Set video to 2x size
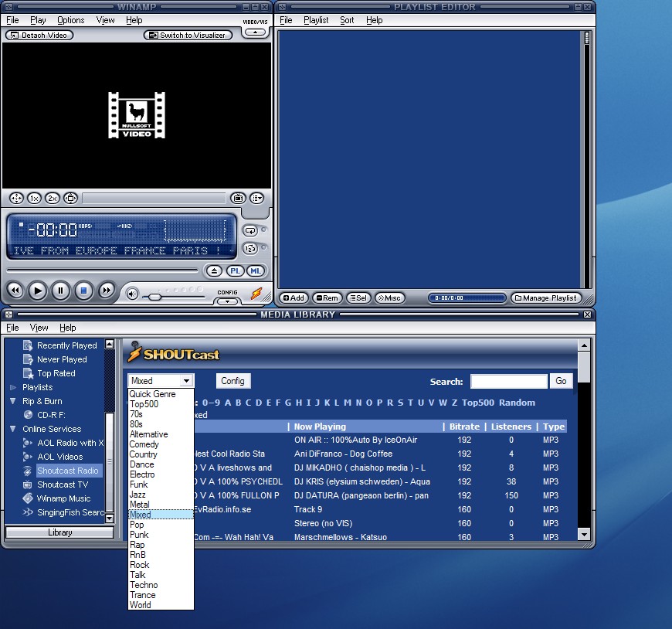The width and height of the screenshot is (672, 629). (53, 198)
